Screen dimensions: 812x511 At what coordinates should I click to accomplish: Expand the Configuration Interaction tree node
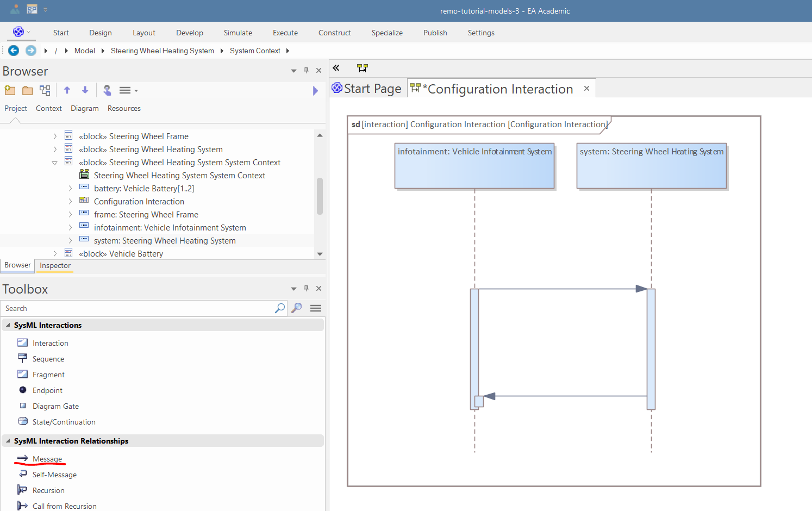(x=70, y=202)
